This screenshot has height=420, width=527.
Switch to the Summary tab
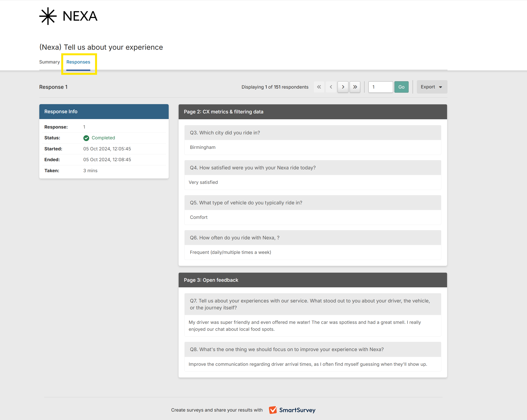49,62
